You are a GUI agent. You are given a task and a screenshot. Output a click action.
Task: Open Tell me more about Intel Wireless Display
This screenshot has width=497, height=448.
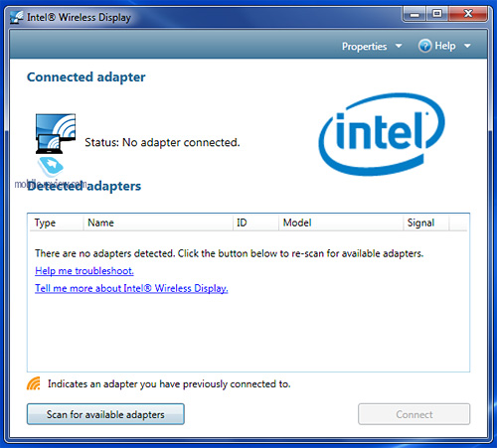click(x=131, y=288)
